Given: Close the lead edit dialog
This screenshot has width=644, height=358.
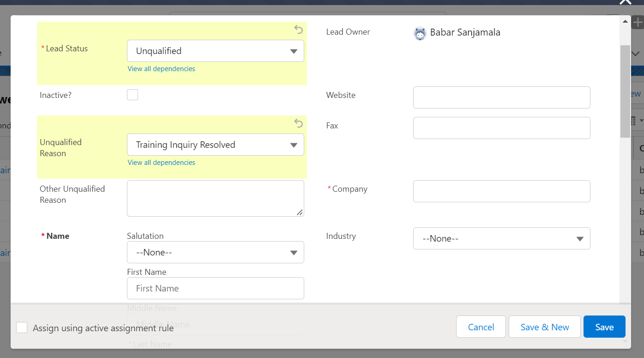Looking at the screenshot, I should tap(625, 2).
